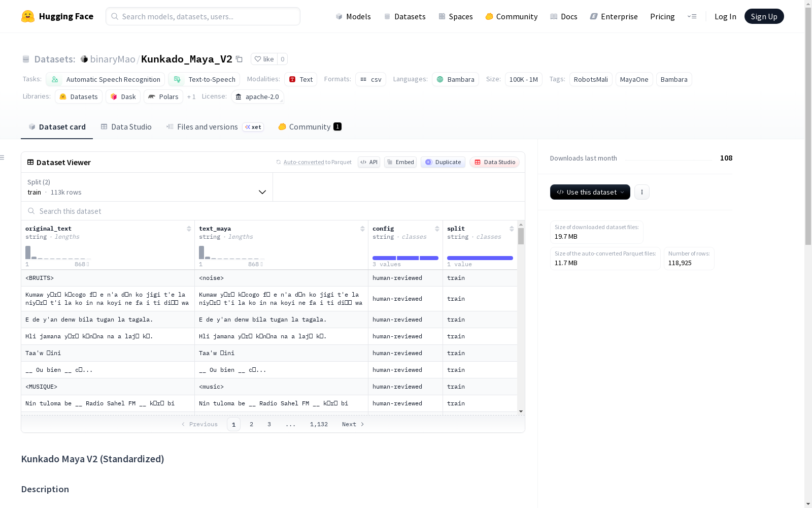
Task: Open the three-dot menu beside Use this dataset
Action: [x=642, y=192]
